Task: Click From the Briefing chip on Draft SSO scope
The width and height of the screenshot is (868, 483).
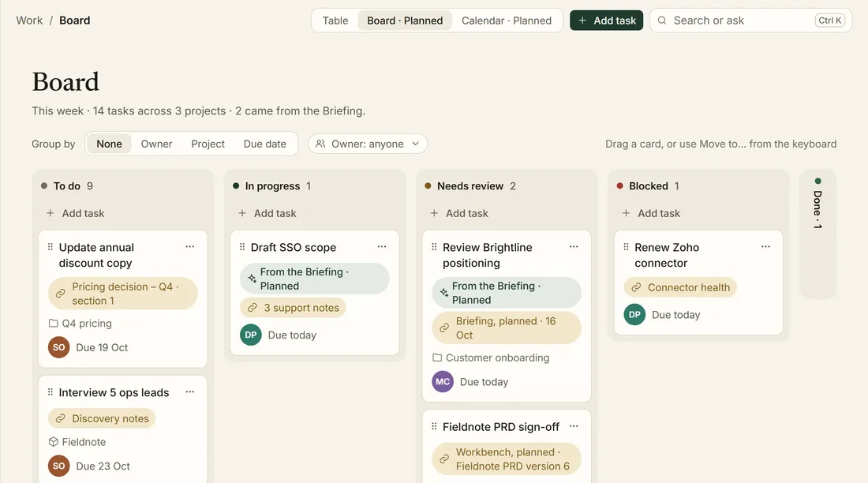Action: (x=314, y=279)
